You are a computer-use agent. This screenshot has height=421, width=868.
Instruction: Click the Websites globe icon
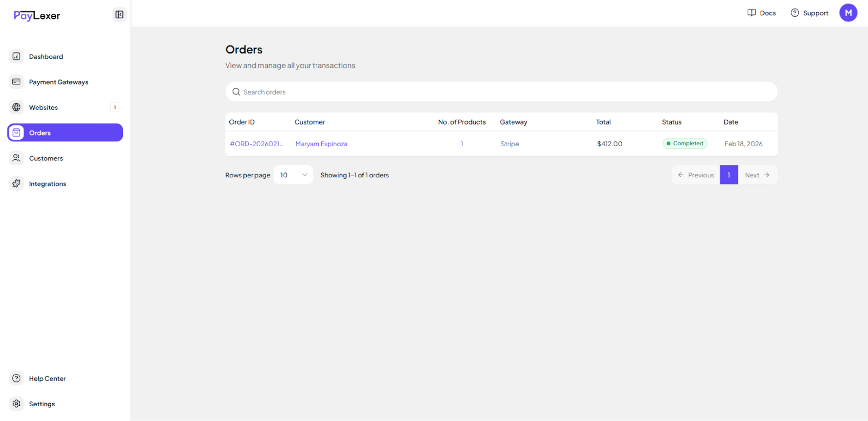point(16,107)
